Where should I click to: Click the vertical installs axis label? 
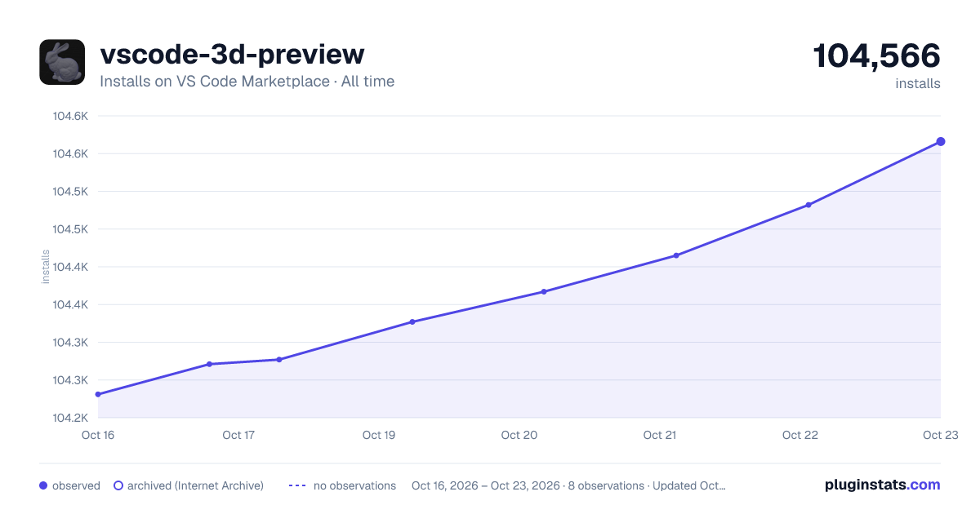(46, 267)
